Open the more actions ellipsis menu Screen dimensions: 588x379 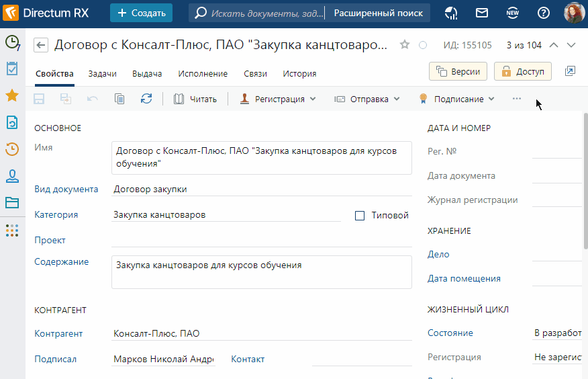pyautogui.click(x=517, y=99)
